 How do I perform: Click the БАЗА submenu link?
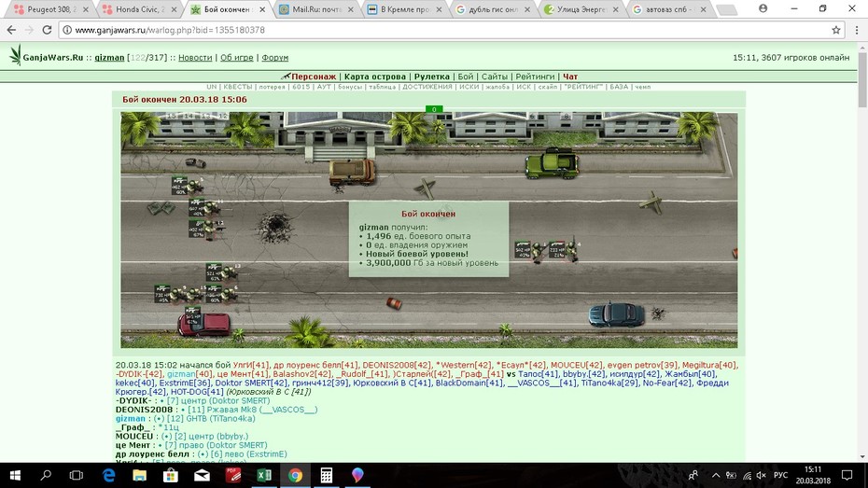(619, 87)
